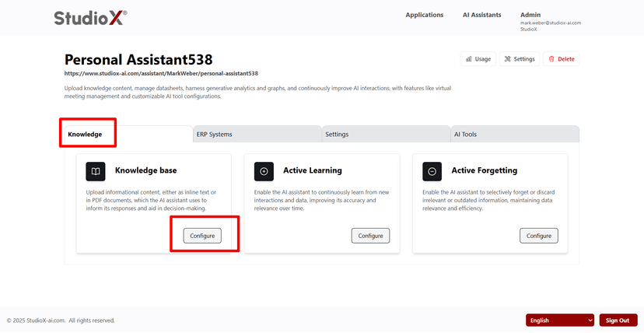Viewport: 644px width, 333px height.
Task: Click the StudioX logo
Action: click(90, 18)
